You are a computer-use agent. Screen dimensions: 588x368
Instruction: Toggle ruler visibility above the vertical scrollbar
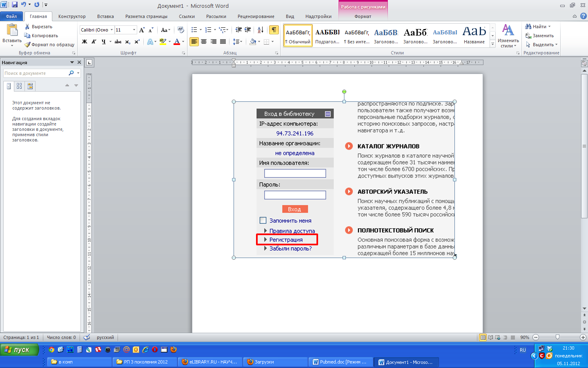click(x=584, y=63)
